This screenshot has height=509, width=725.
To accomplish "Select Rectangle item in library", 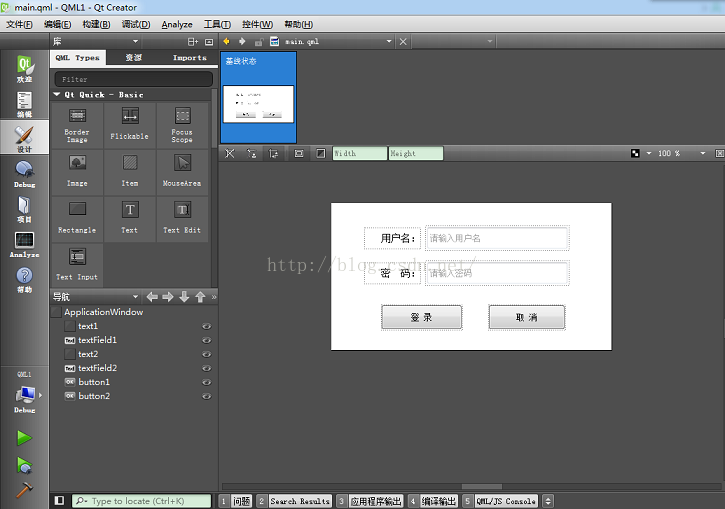I will 77,219.
